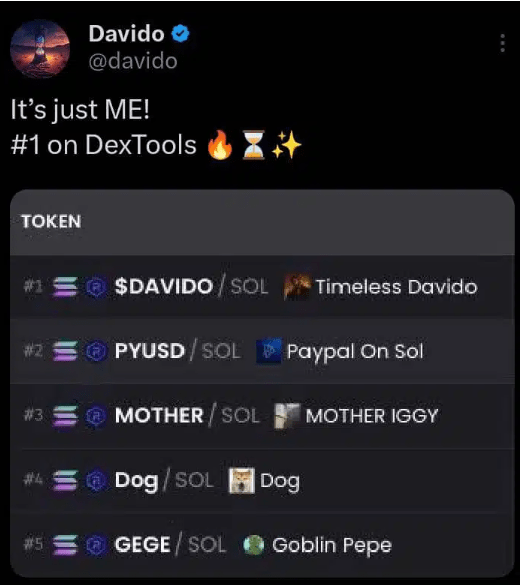
Task: Open the $DAVIDO / SOL pair
Action: tap(191, 287)
